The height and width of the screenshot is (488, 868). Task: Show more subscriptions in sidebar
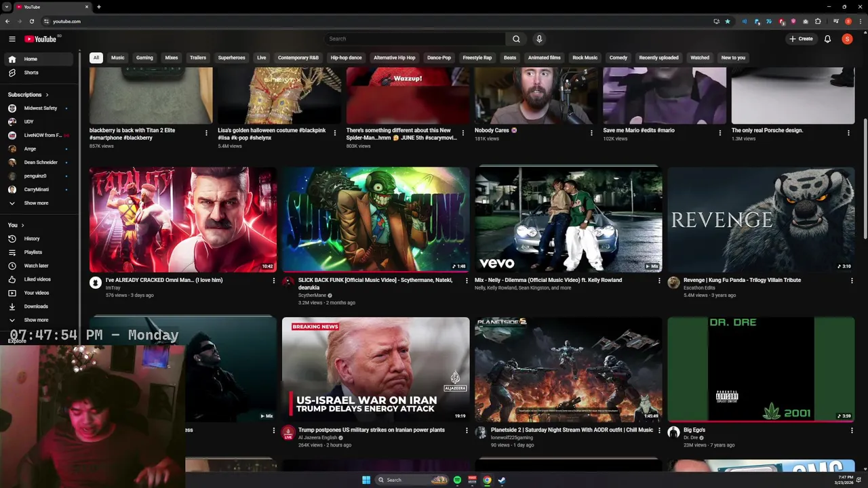point(39,203)
